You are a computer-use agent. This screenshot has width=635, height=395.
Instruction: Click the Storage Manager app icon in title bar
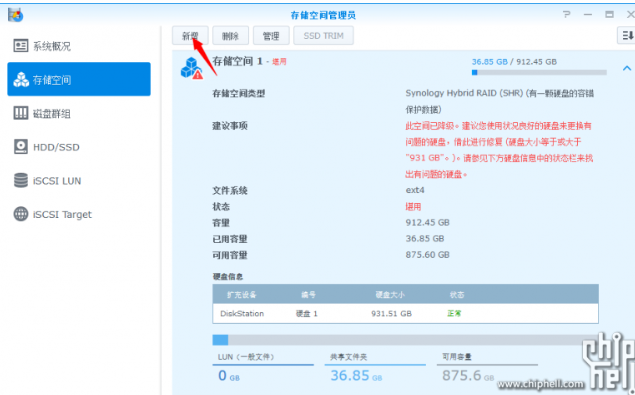(x=15, y=15)
